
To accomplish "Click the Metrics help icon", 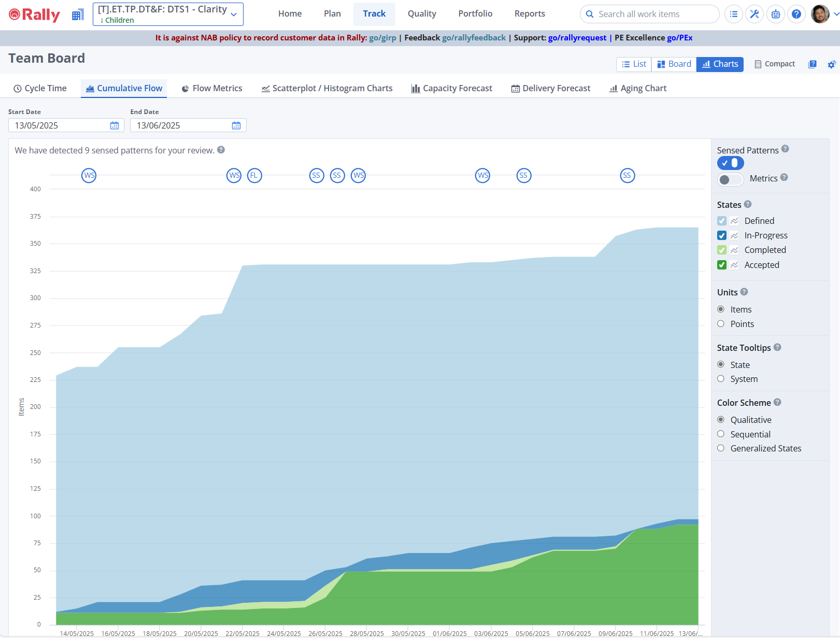I will point(784,177).
